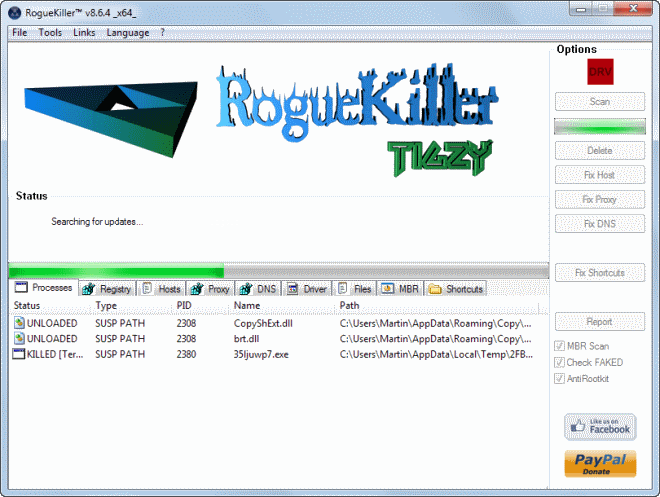
Task: Click the Facebook thumbs-up icon
Action: [x=578, y=426]
